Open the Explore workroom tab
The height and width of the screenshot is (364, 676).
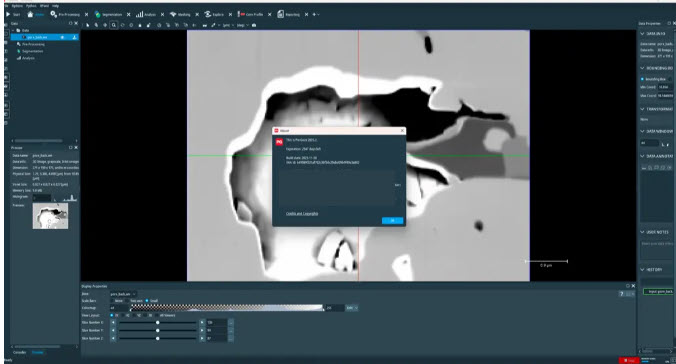(214, 15)
